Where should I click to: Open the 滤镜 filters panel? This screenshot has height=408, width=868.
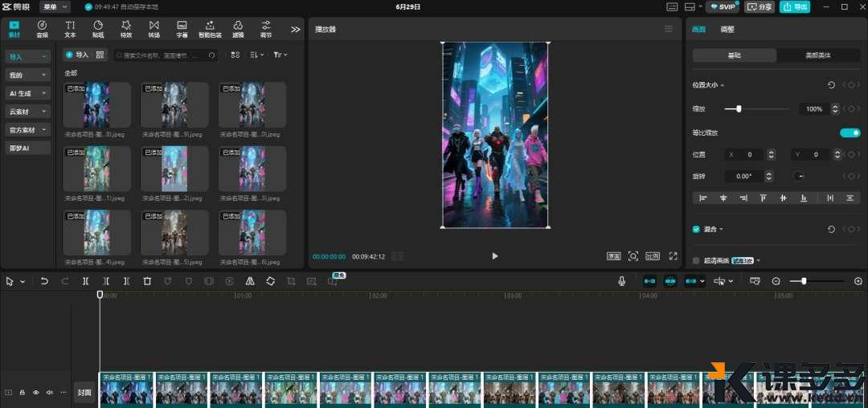pos(238,29)
